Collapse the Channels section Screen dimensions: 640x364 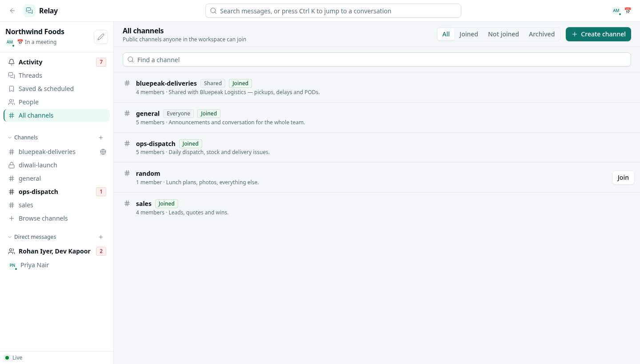coord(23,138)
